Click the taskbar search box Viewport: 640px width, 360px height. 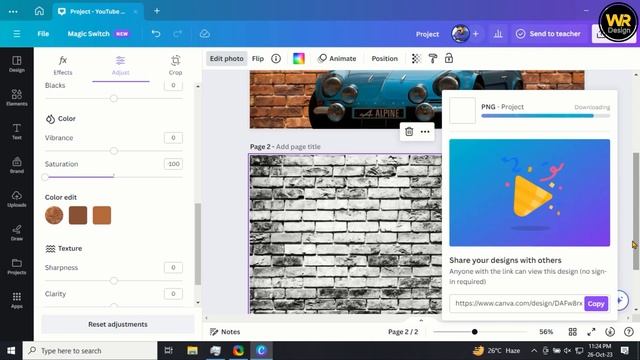[90, 351]
